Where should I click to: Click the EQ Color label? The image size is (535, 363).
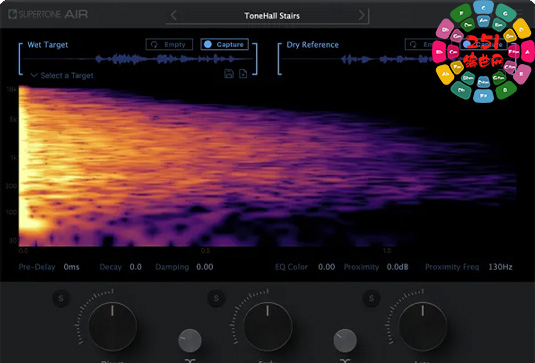tap(291, 267)
